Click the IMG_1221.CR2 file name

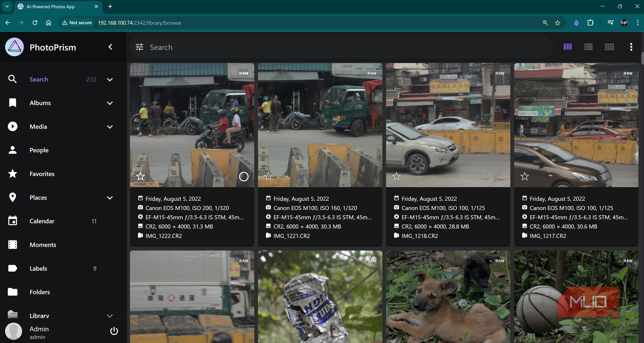(292, 236)
